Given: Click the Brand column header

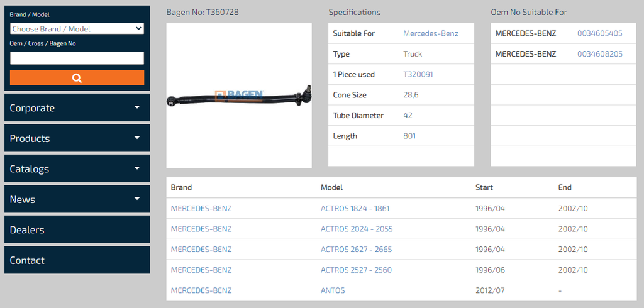Looking at the screenshot, I should click(181, 187).
